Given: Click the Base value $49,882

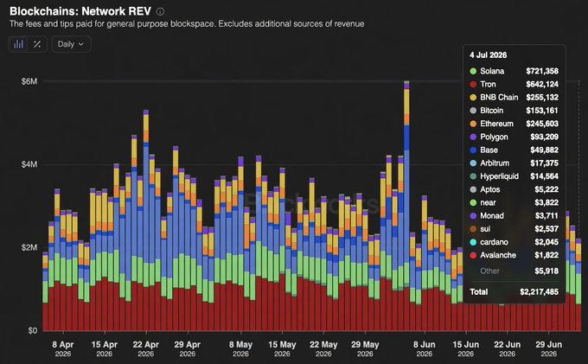Looking at the screenshot, I should coord(544,150).
